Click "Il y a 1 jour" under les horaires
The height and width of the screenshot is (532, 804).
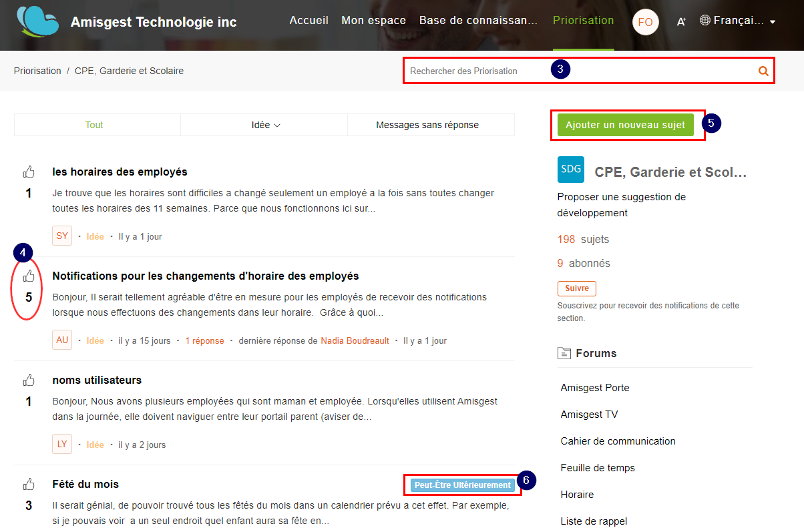click(140, 236)
